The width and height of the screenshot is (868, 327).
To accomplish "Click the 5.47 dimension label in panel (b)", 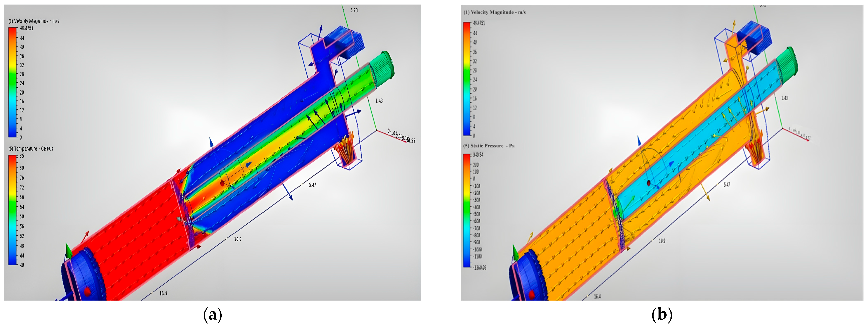I will (727, 185).
